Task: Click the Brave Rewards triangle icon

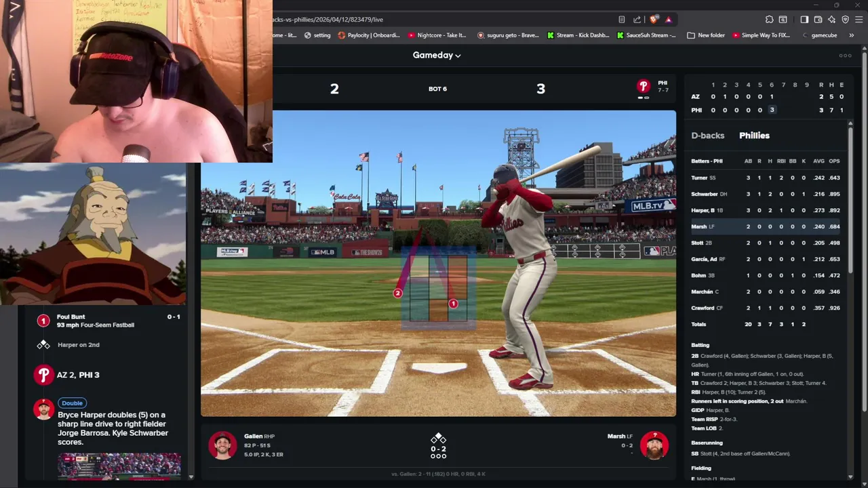Action: (x=668, y=20)
